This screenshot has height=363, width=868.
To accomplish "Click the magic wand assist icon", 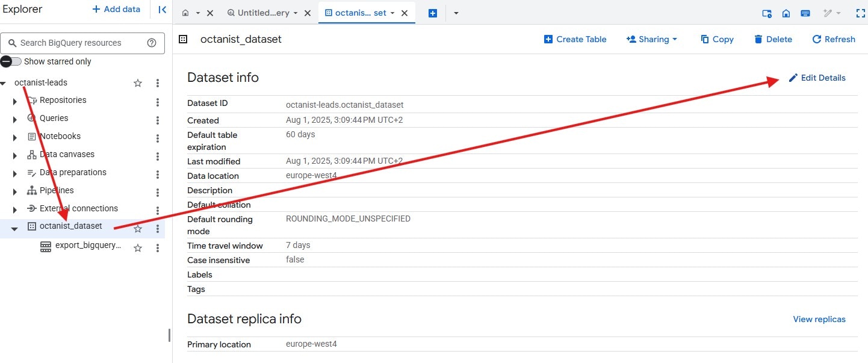I will [x=828, y=13].
